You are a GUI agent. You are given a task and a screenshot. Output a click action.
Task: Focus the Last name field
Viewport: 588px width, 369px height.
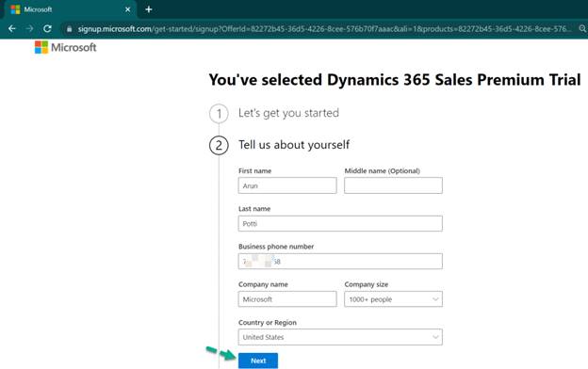pyautogui.click(x=340, y=223)
